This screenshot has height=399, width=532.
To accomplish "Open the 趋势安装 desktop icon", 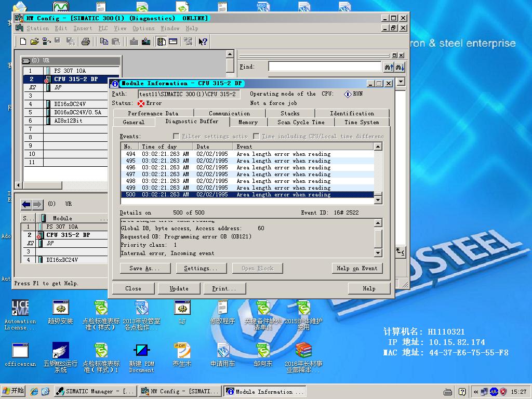I will [61, 312].
